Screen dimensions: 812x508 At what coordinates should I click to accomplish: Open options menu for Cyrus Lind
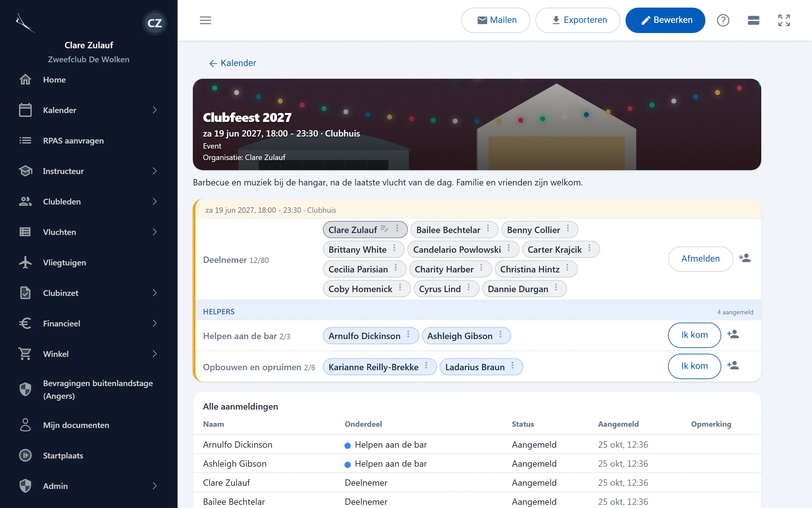click(468, 288)
